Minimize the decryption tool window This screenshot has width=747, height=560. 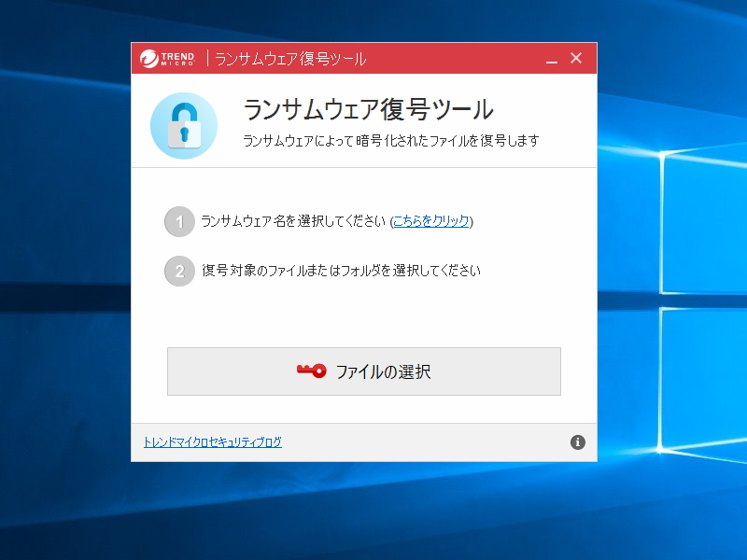(553, 57)
